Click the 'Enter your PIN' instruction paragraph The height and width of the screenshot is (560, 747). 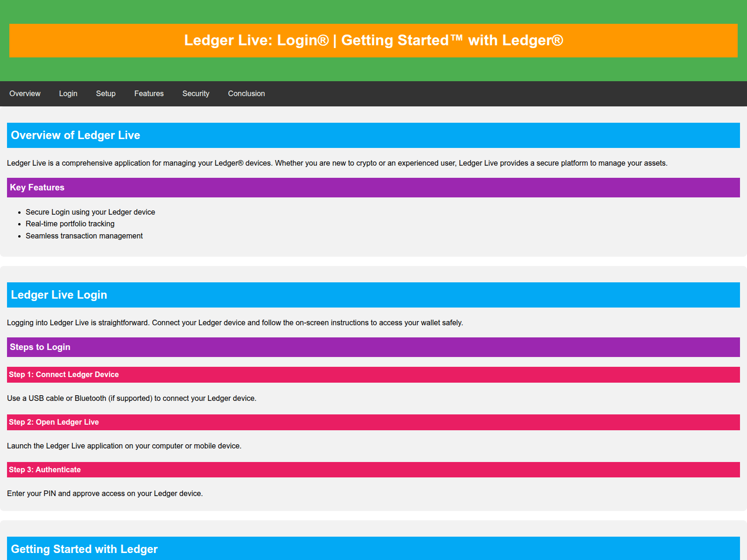coord(105,494)
